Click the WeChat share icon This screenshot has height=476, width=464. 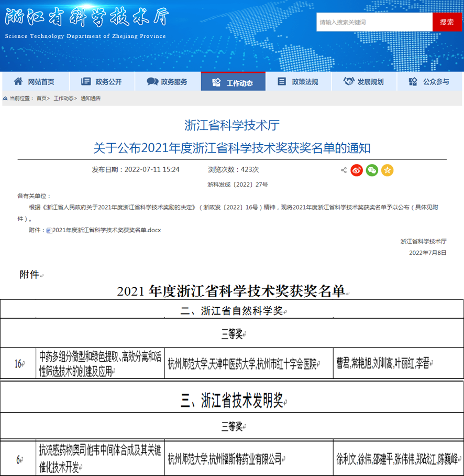pos(372,170)
